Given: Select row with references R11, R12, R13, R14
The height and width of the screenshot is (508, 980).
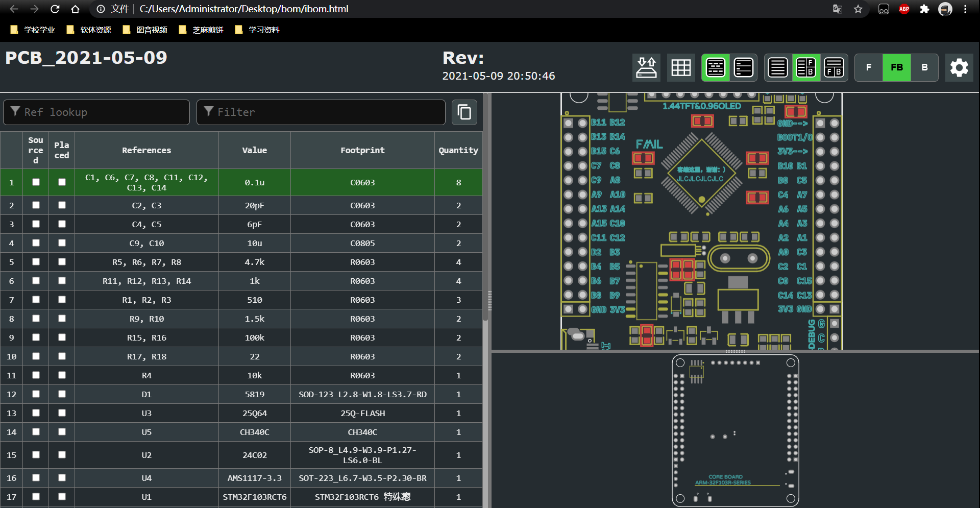Looking at the screenshot, I should pyautogui.click(x=241, y=281).
